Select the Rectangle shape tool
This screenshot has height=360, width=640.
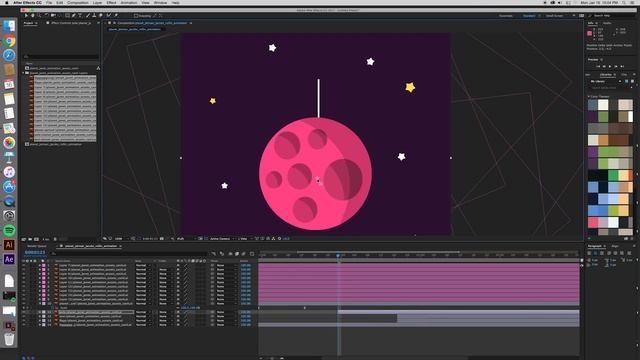click(67, 16)
